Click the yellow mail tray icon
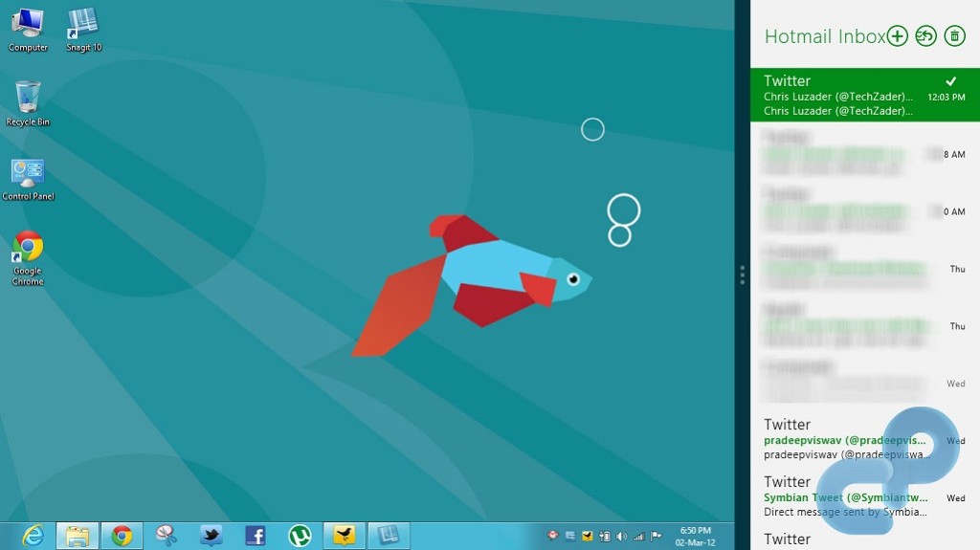This screenshot has width=980, height=550. coord(587,536)
